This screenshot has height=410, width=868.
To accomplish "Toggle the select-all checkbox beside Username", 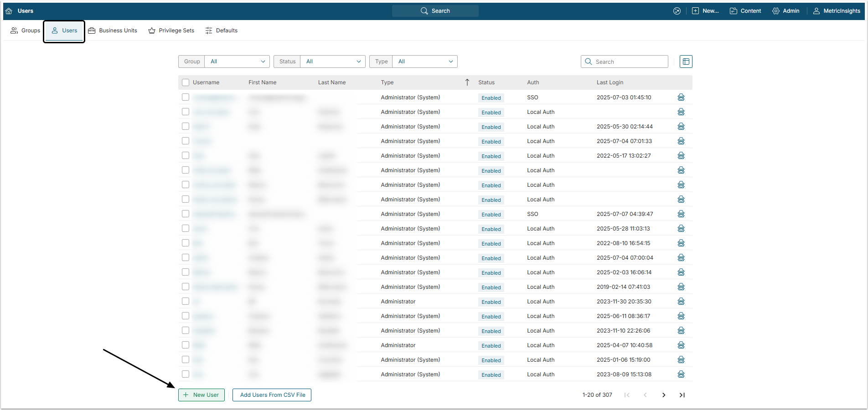I will tap(186, 82).
